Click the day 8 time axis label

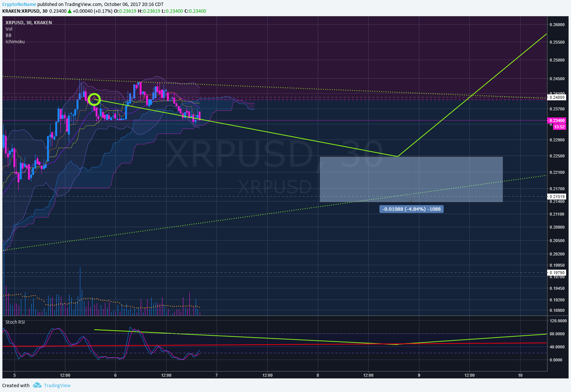pyautogui.click(x=318, y=376)
